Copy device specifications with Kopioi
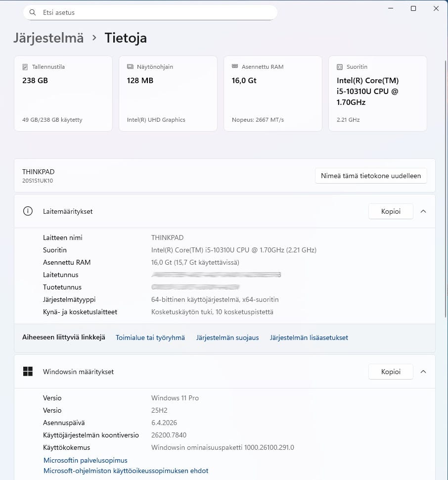Image resolution: width=448 pixels, height=480 pixels. point(391,211)
